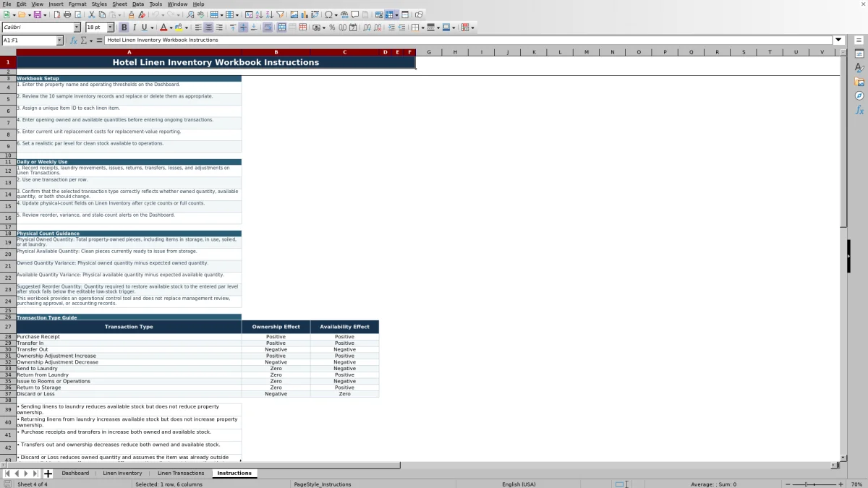This screenshot has height=488, width=868.
Task: Click the equals Formula icon
Action: pyautogui.click(x=99, y=40)
